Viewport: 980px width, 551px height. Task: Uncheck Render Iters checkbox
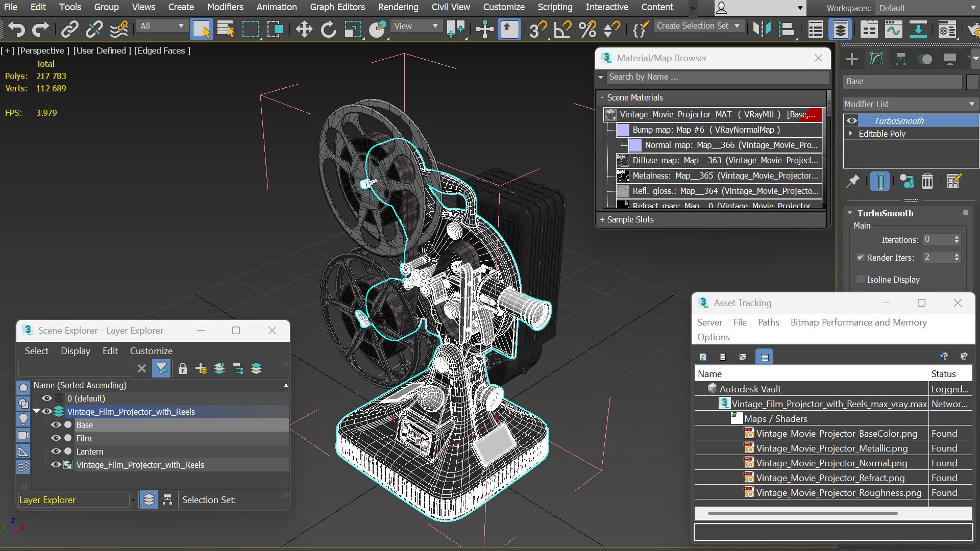[860, 258]
